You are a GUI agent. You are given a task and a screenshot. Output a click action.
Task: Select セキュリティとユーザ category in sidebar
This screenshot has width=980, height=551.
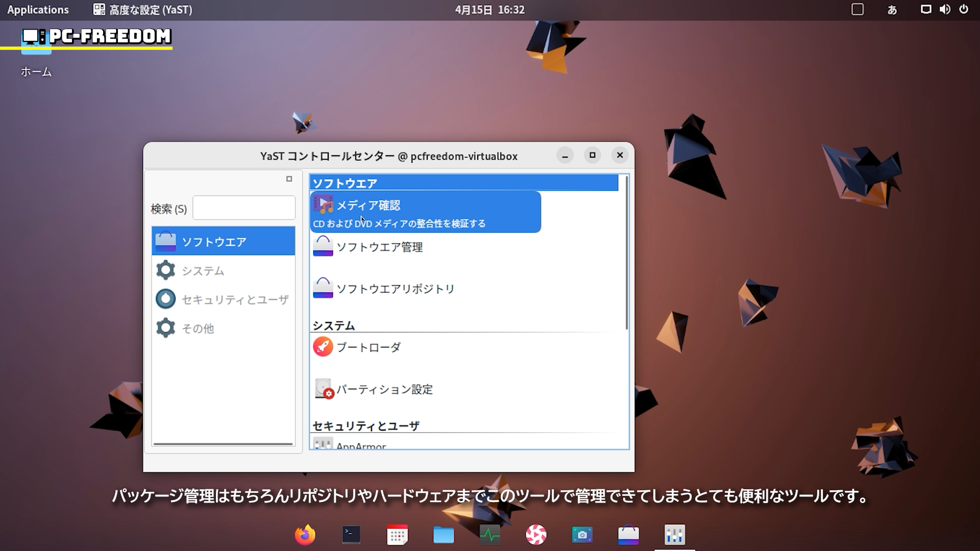tap(234, 299)
